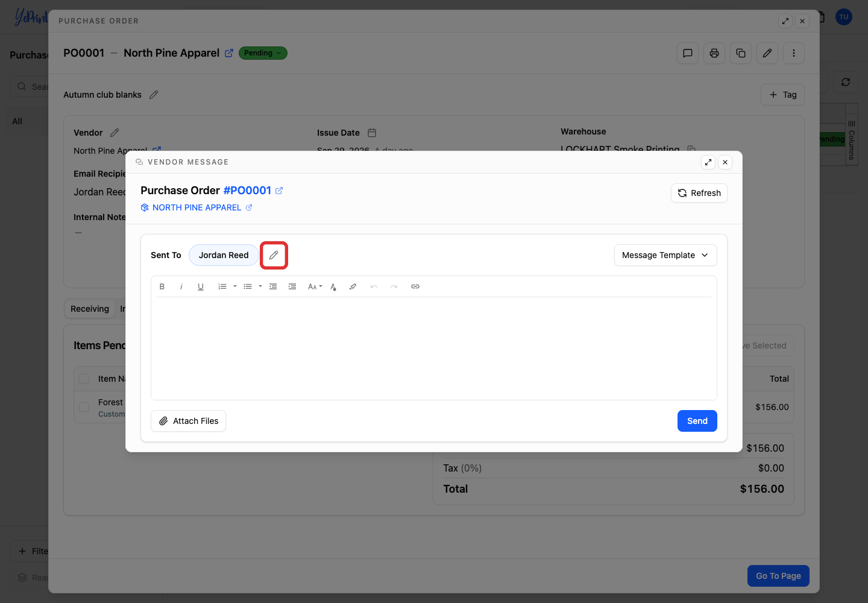
Task: Increase text indent
Action: [x=292, y=286]
